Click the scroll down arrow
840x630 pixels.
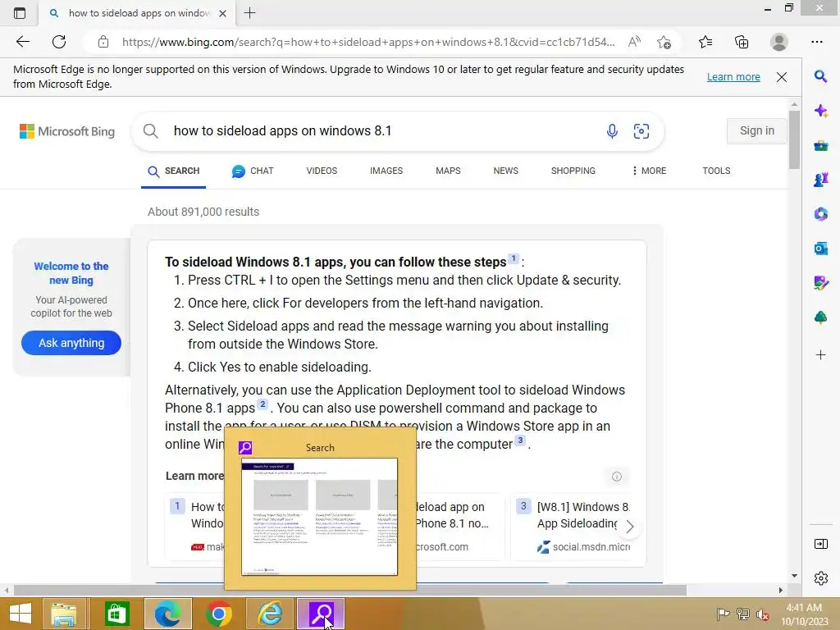point(794,576)
